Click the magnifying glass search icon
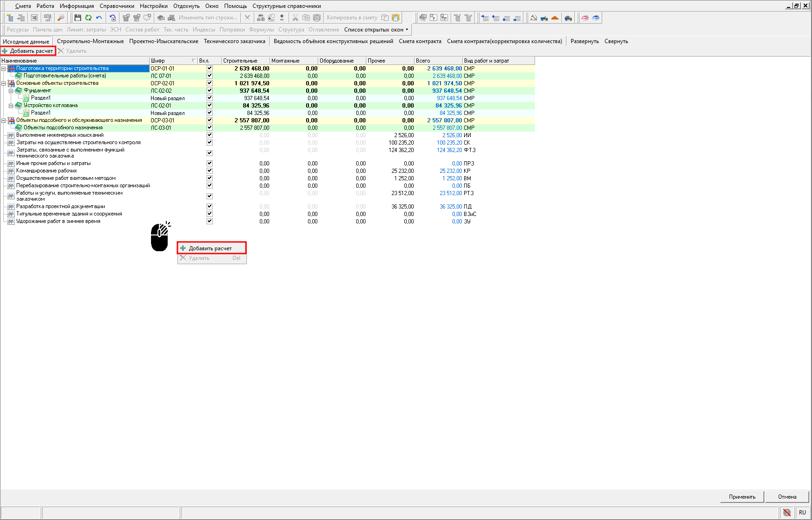This screenshot has width=812, height=520. 61,18
